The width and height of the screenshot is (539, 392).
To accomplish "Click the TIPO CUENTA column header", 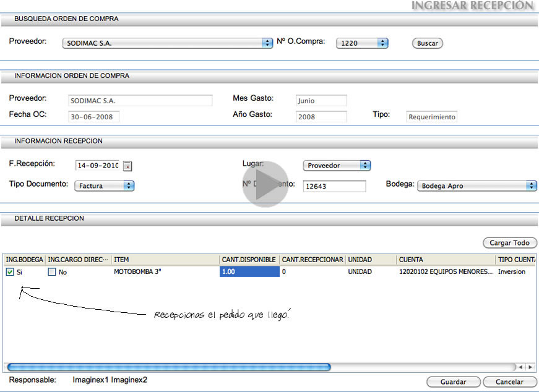I will pos(515,260).
